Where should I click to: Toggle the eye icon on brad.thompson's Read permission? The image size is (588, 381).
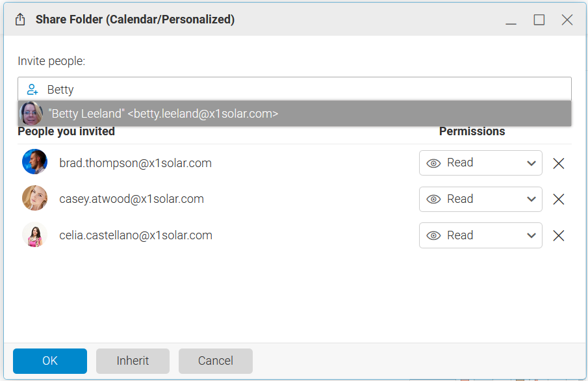[x=433, y=163]
